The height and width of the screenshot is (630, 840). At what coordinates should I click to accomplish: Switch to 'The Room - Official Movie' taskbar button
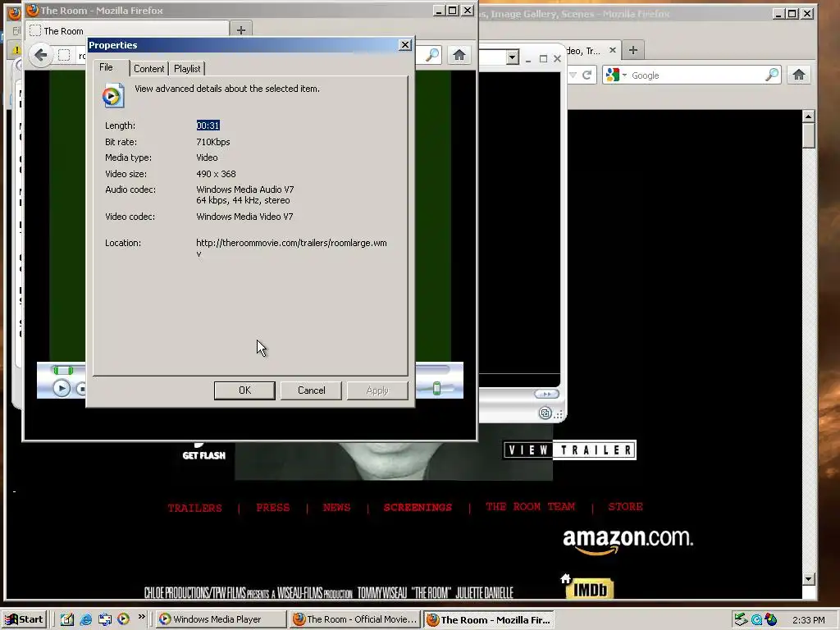[355, 619]
